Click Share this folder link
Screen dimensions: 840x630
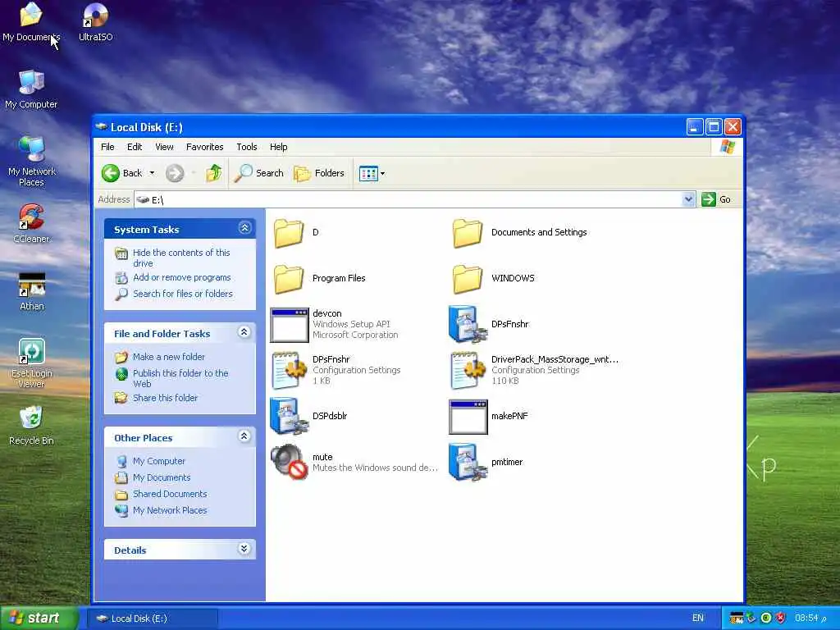166,398
